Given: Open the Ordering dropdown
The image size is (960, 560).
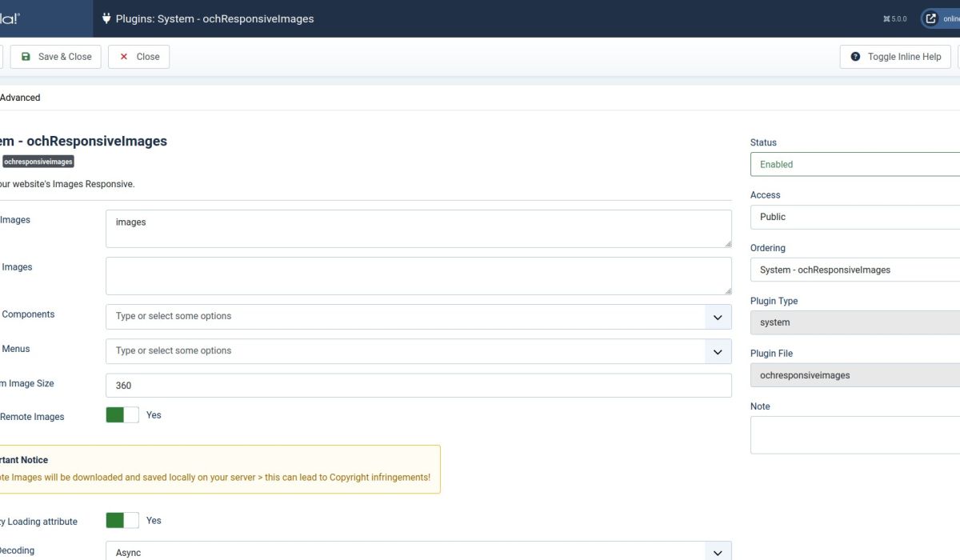Looking at the screenshot, I should tap(855, 270).
